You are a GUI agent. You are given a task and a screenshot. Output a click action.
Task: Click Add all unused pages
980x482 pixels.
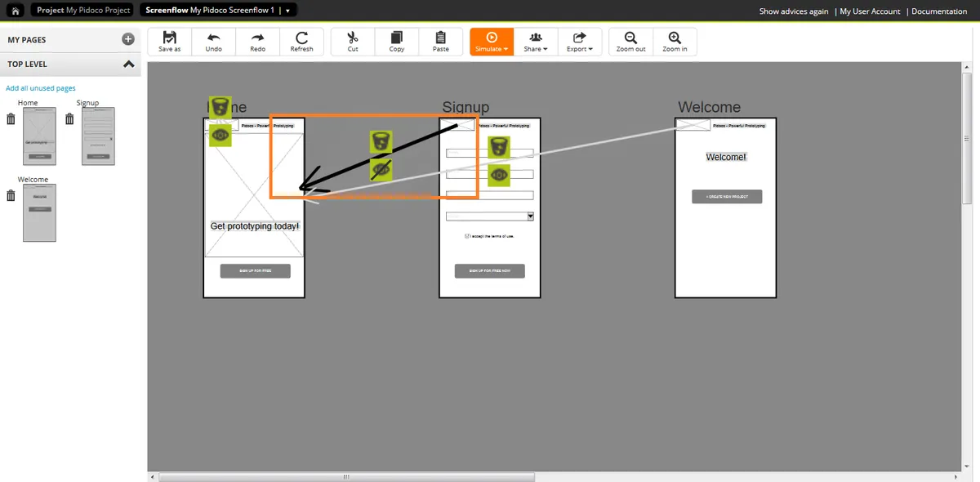click(41, 88)
